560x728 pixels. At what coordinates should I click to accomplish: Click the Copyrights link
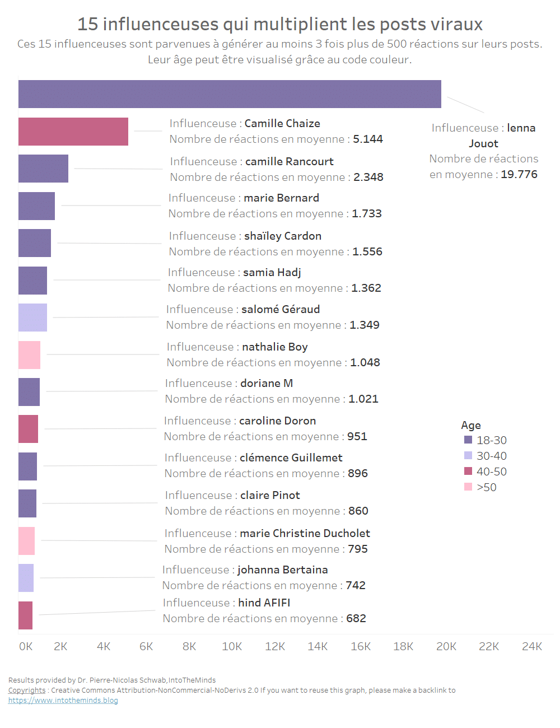pos(27,690)
